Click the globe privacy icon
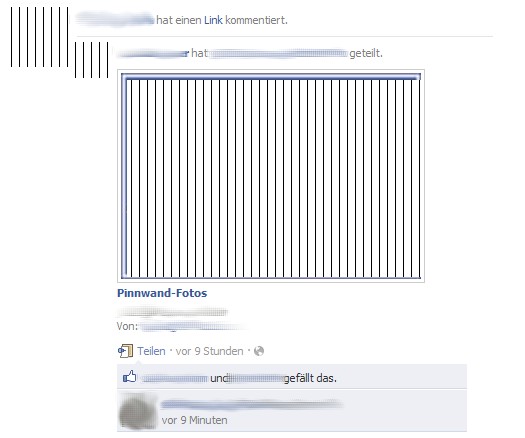The width and height of the screenshot is (525, 438). point(259,351)
